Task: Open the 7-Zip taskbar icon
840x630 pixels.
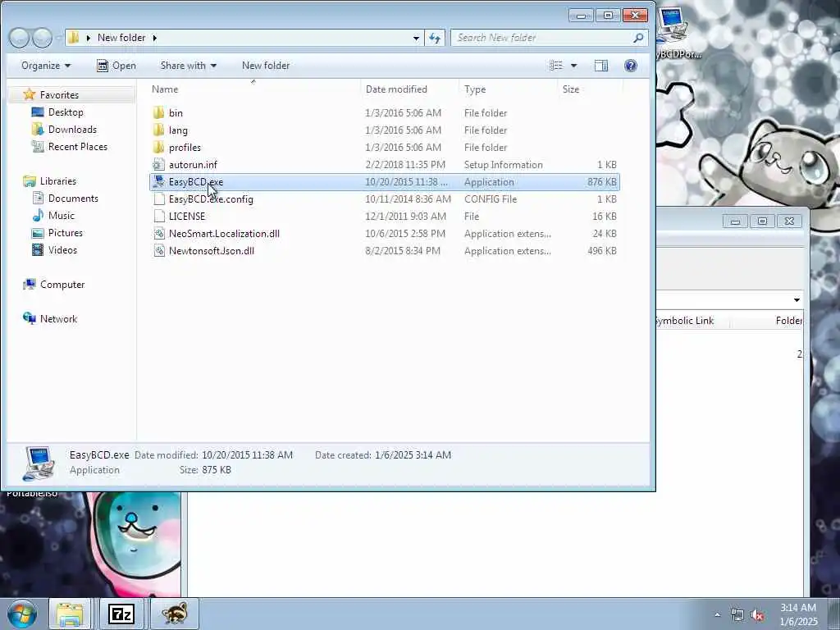Action: click(121, 614)
